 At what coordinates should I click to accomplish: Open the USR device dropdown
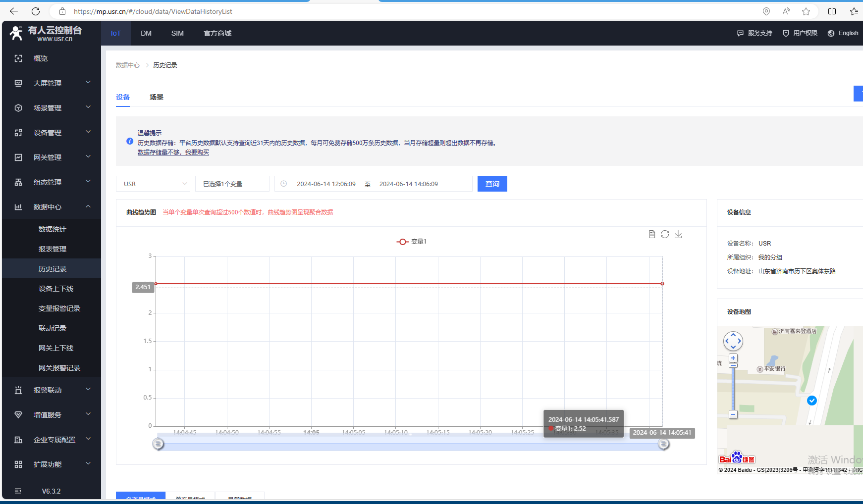click(153, 184)
